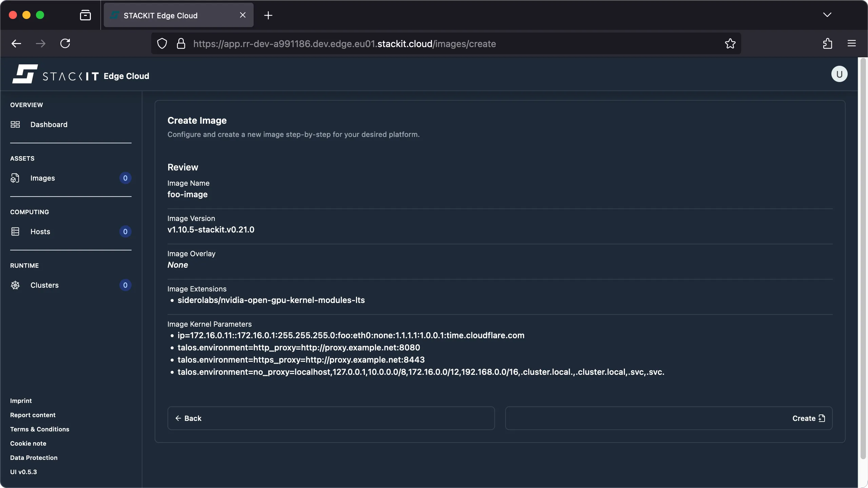This screenshot has width=868, height=488.
Task: Bookmark this page with the star icon
Action: 730,43
